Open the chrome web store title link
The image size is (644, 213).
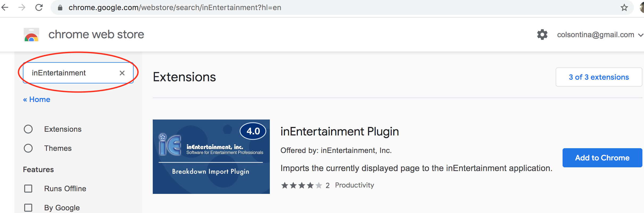(x=96, y=35)
